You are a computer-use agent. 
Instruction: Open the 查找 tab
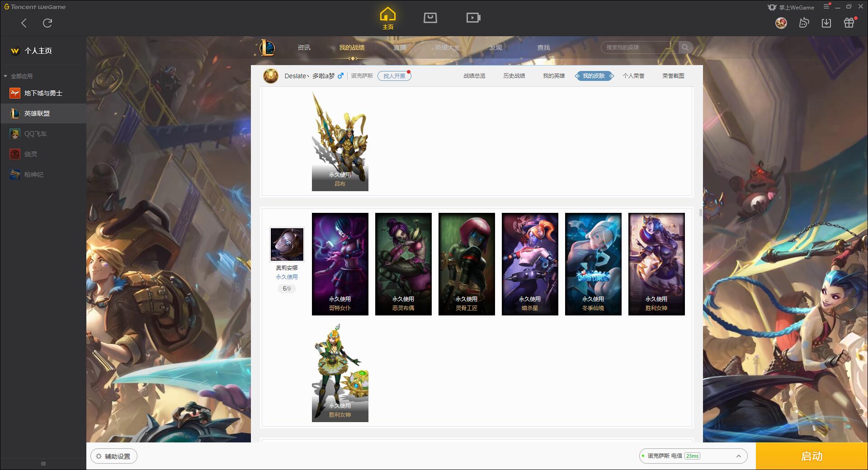pos(543,47)
